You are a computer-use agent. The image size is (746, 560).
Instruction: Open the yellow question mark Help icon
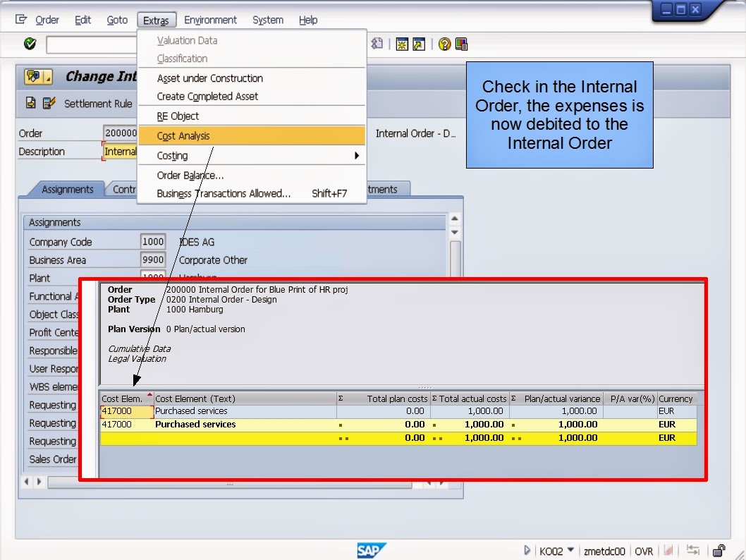444,44
